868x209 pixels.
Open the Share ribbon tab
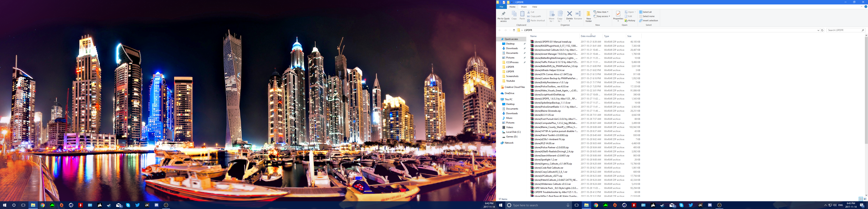click(x=524, y=7)
